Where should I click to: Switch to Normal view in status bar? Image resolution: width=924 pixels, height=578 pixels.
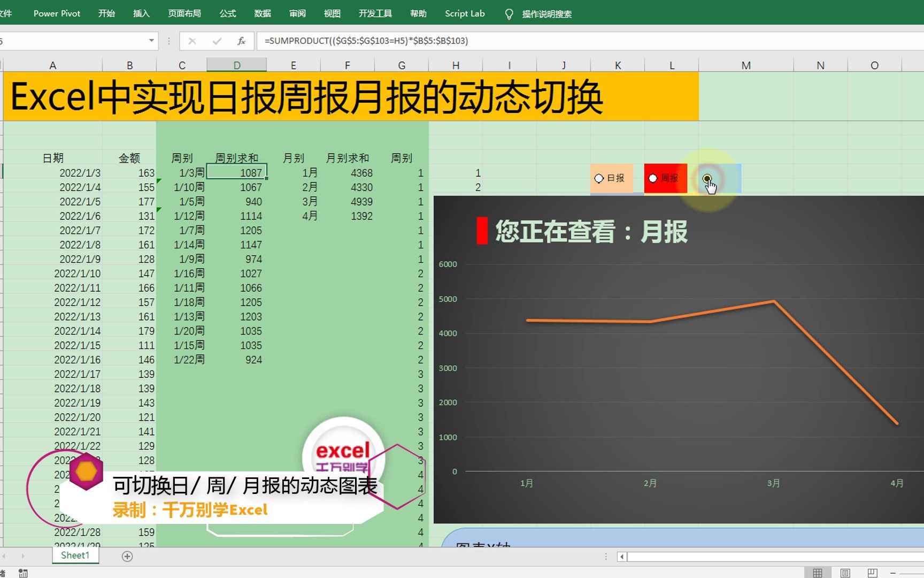818,573
